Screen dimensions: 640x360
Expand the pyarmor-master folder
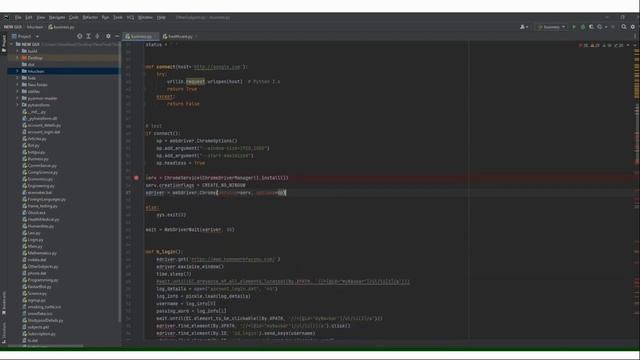[x=17, y=98]
